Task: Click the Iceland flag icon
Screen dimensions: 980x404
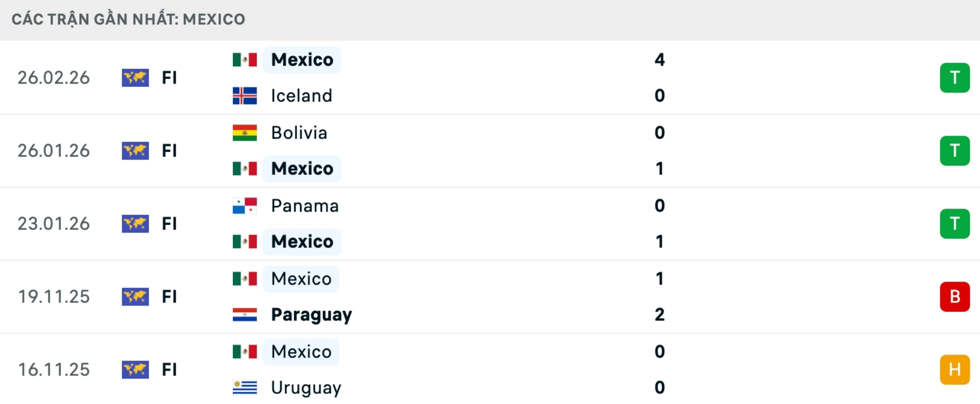Action: coord(244,95)
